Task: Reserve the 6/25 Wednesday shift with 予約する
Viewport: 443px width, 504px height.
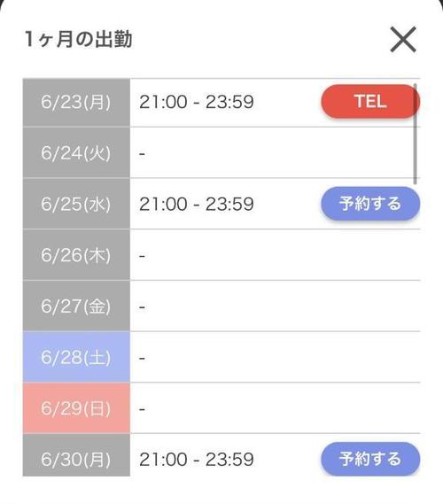Action: pyautogui.click(x=370, y=204)
